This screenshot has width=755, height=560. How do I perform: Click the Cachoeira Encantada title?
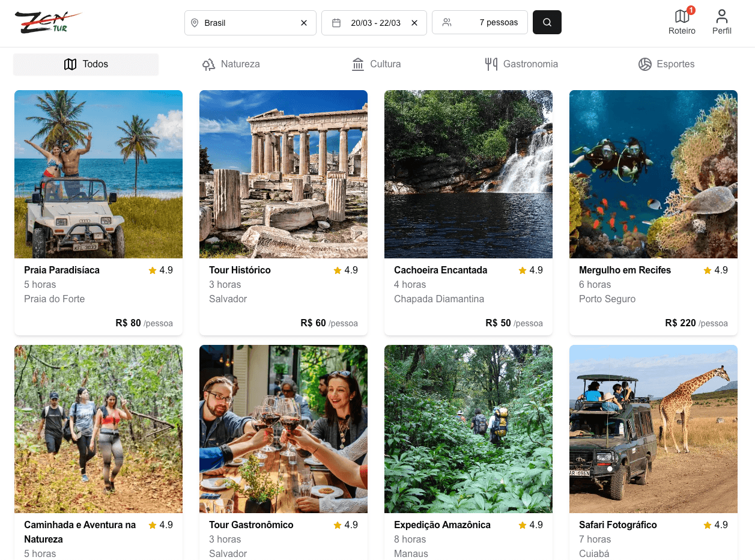pos(440,270)
